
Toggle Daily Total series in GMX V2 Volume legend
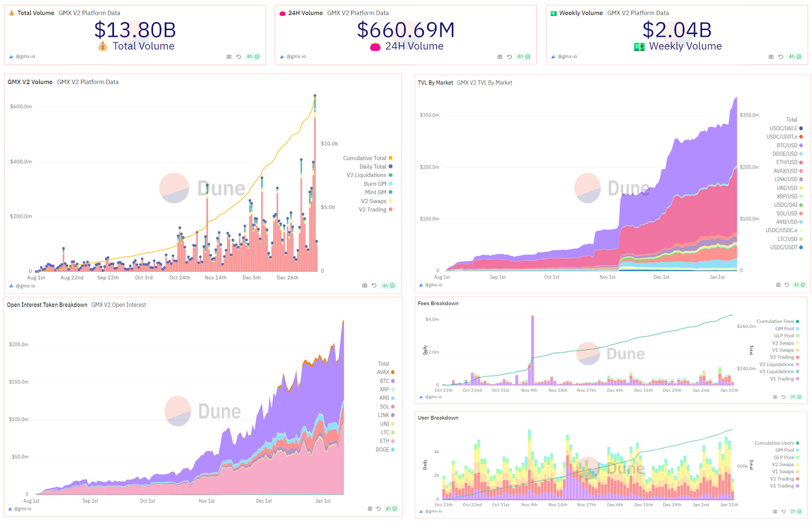pos(376,167)
